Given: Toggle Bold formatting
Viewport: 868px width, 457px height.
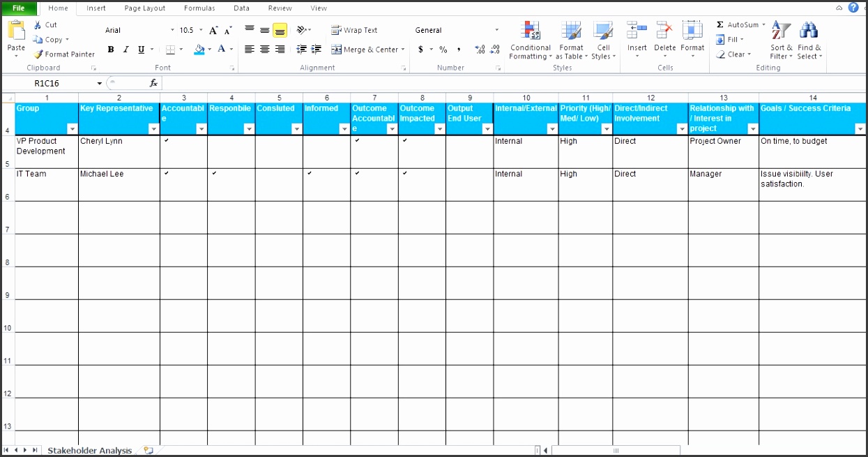Looking at the screenshot, I should tap(111, 50).
